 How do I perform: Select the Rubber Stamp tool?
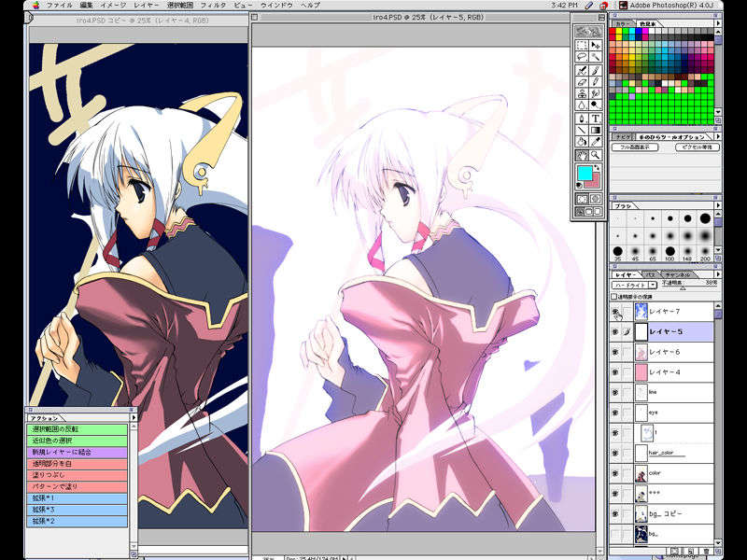(582, 93)
